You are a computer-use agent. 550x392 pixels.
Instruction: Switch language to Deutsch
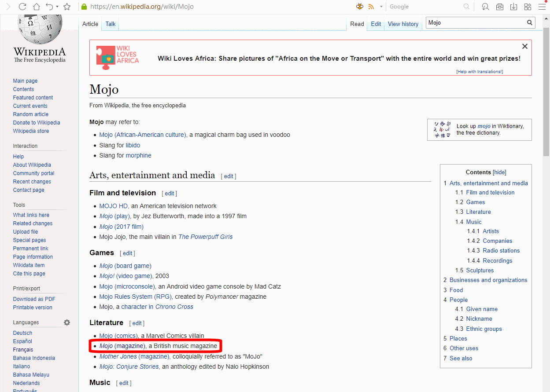coord(22,333)
